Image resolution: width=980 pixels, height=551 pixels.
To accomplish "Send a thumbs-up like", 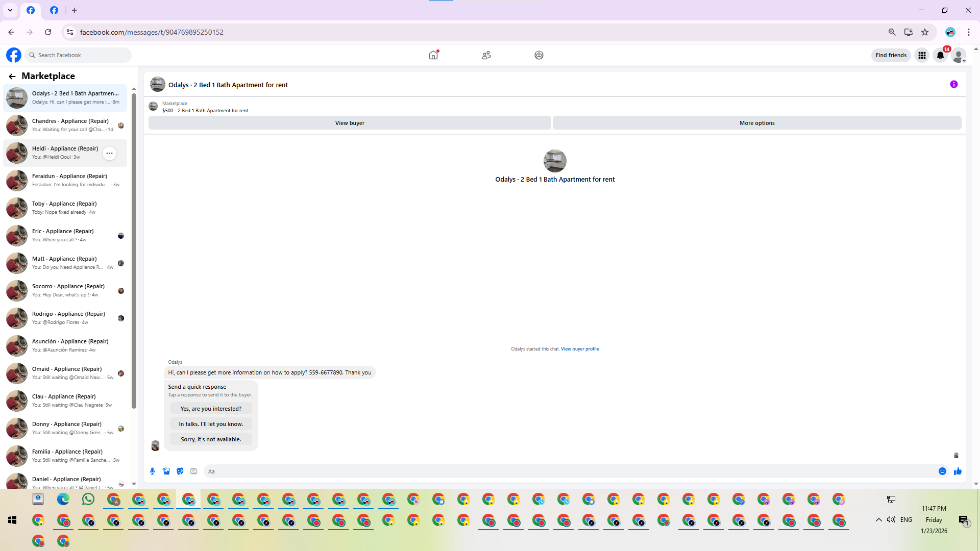I will pos(958,471).
